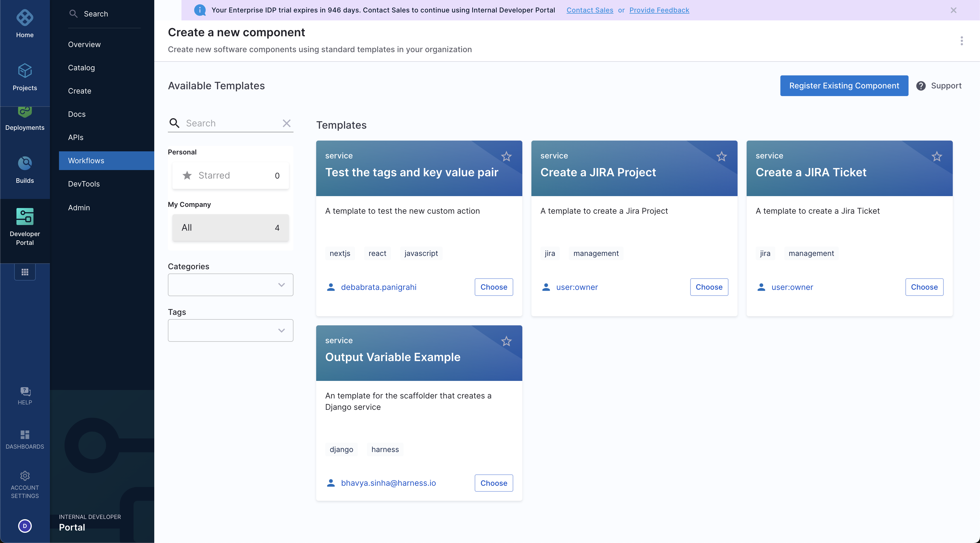Choose the Test the tags template

click(493, 287)
